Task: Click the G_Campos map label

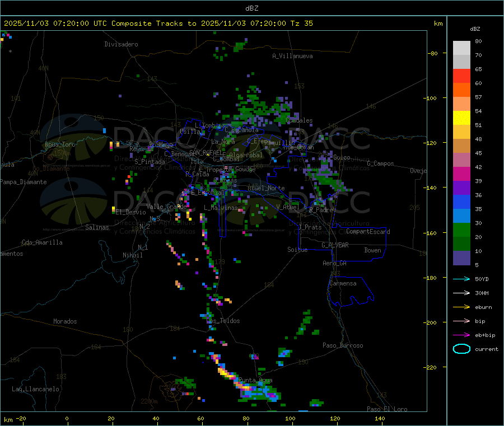Action: point(380,163)
